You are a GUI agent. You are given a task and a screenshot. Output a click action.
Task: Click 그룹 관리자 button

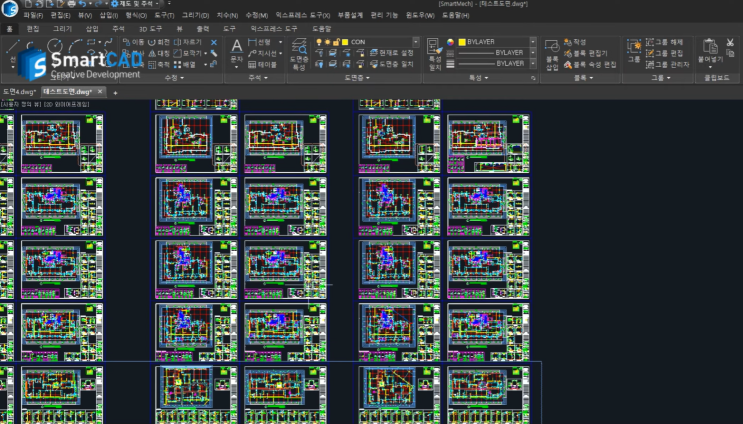pos(668,64)
